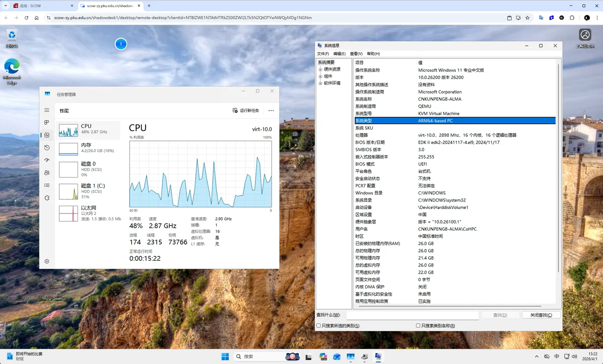
Task: Select Disk 1 (C:) performance entry
Action: pyautogui.click(x=88, y=191)
